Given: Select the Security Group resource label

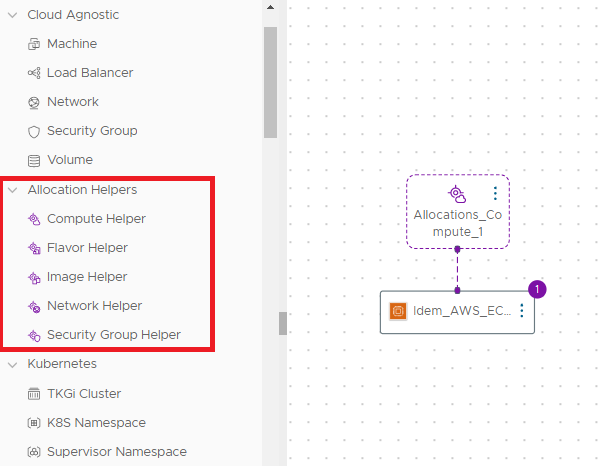Looking at the screenshot, I should [x=92, y=131].
